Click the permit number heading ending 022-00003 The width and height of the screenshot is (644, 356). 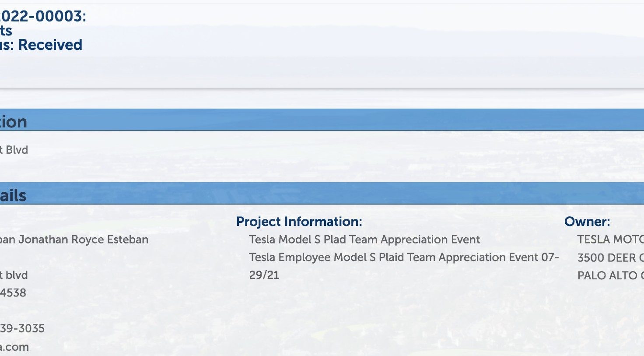[x=43, y=16]
